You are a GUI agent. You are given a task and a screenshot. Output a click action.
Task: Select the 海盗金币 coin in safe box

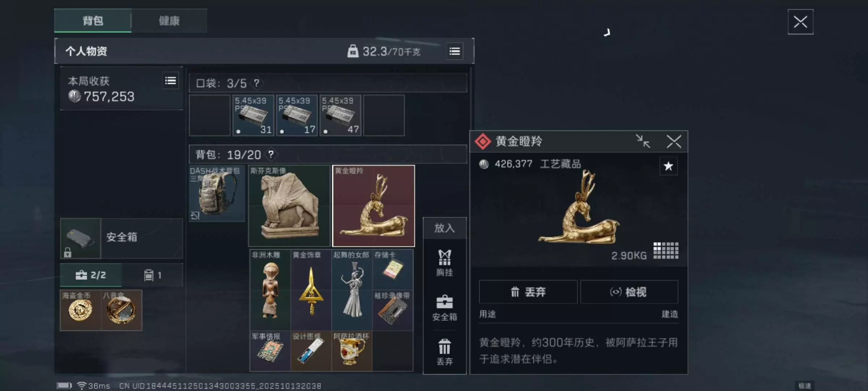80,310
